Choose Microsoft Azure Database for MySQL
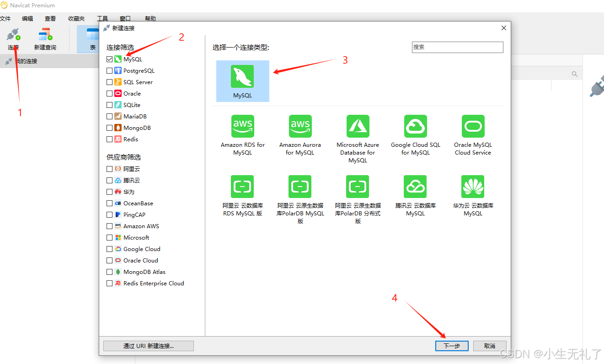The image size is (604, 364). point(358,139)
